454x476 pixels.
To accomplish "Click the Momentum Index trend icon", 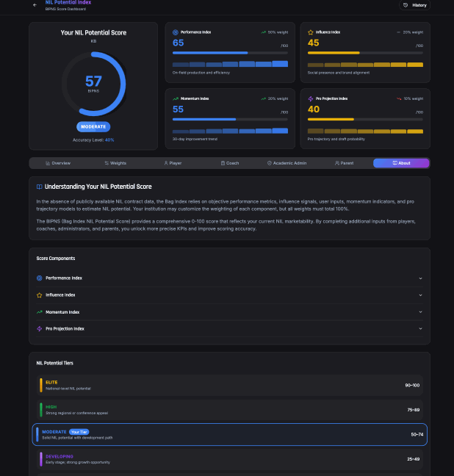I will coord(175,98).
